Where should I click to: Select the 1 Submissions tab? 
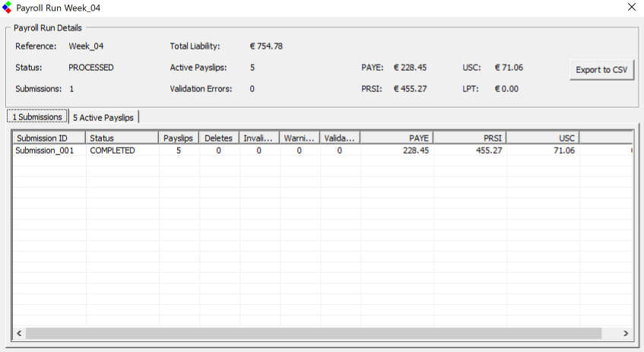tap(37, 117)
